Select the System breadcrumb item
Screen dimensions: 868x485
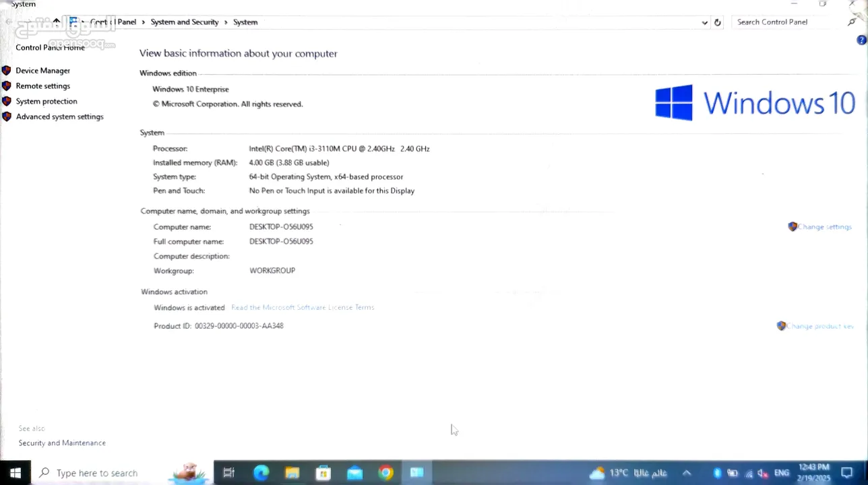pos(245,22)
